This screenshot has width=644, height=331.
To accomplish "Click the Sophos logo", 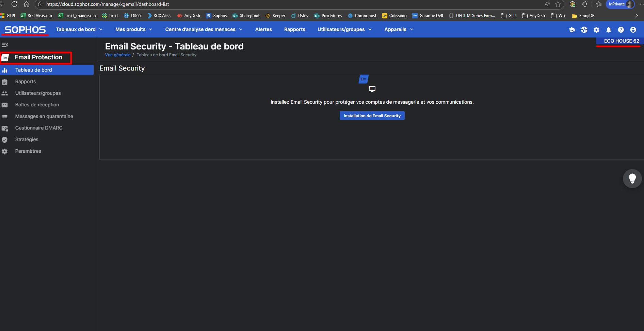I will 25,30.
